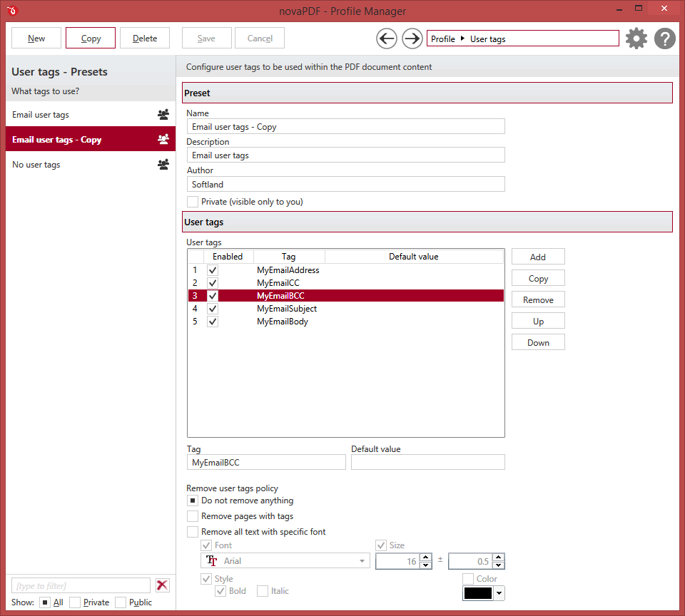Viewport: 685px width, 616px height.
Task: Select Email user tags - Copy preset
Action: (x=91, y=139)
